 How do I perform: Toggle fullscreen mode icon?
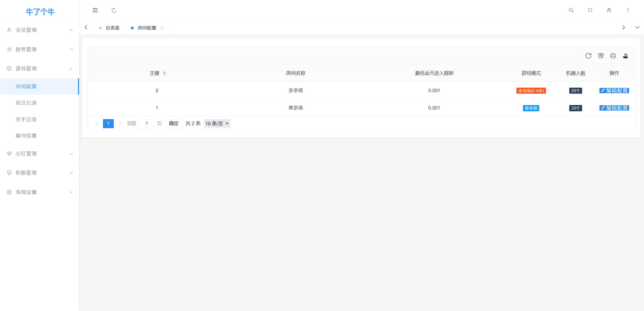pos(590,10)
